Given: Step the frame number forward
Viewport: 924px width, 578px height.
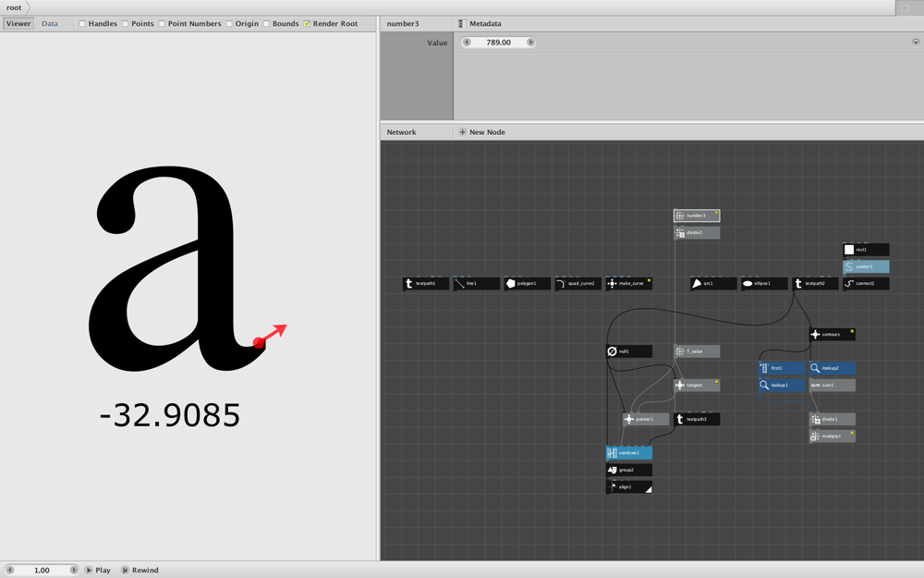Looking at the screenshot, I should (74, 571).
